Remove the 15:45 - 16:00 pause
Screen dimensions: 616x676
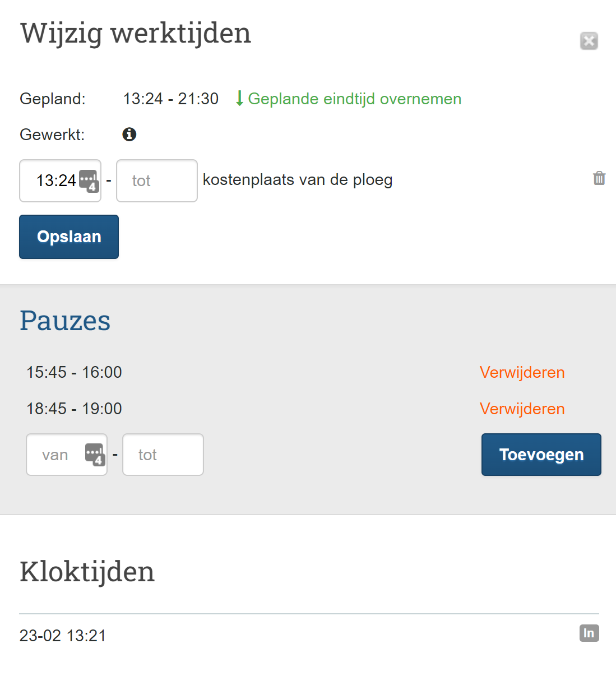[x=522, y=372]
